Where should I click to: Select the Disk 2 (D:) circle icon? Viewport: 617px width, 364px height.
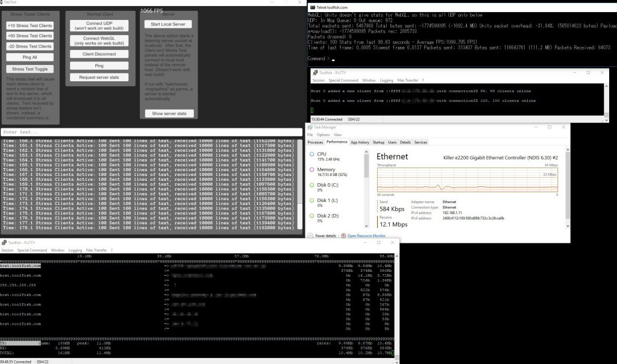click(312, 216)
